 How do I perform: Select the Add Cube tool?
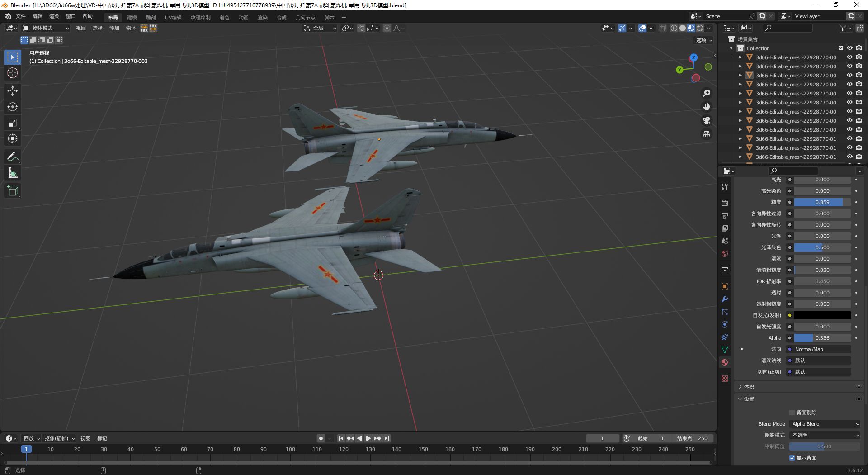(x=13, y=191)
